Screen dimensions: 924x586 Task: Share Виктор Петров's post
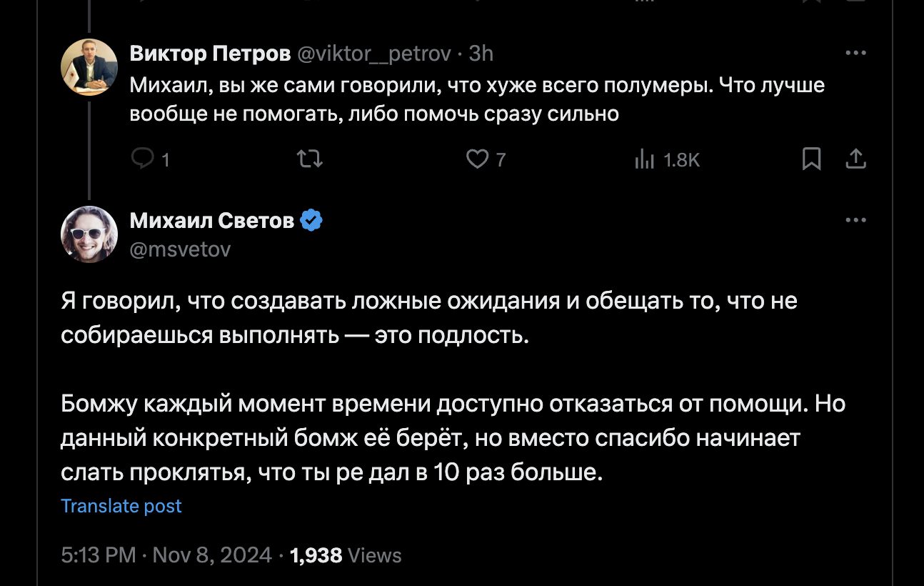(x=855, y=159)
